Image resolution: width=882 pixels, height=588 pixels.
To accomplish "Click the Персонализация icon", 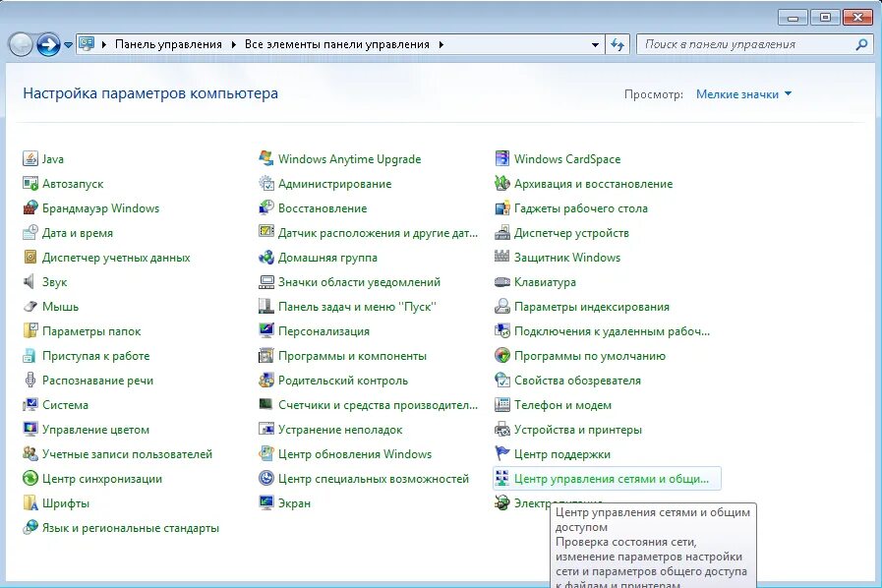I will (266, 330).
